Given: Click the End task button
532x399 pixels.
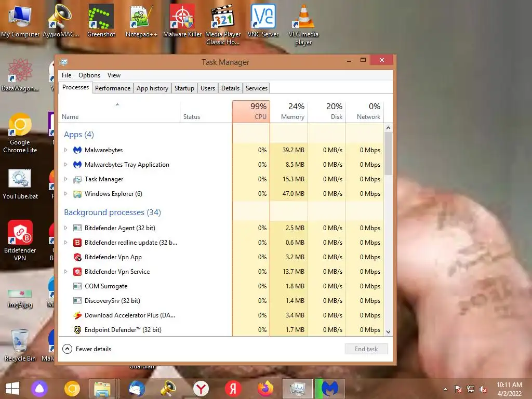Looking at the screenshot, I should click(366, 349).
